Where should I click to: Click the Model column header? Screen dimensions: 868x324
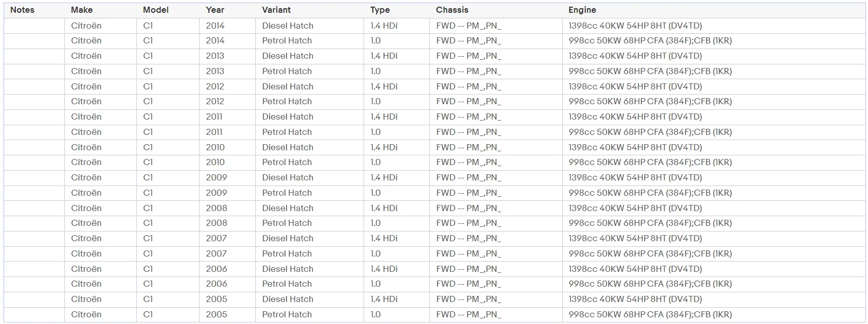(156, 10)
